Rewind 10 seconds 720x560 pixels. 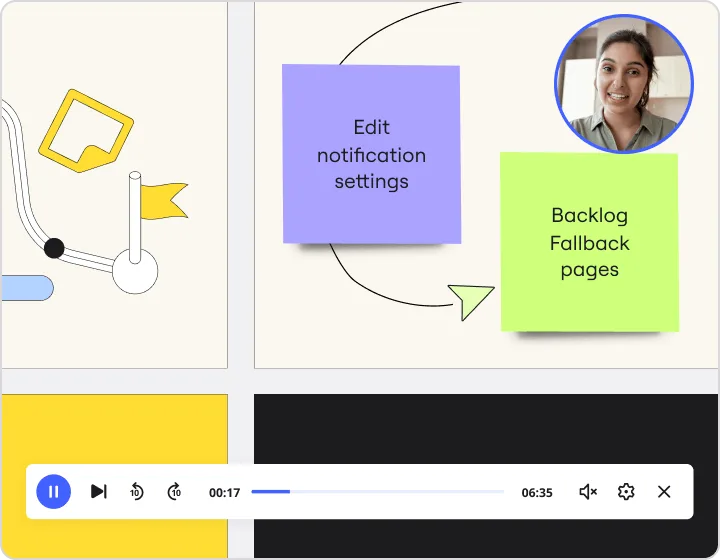coord(136,492)
